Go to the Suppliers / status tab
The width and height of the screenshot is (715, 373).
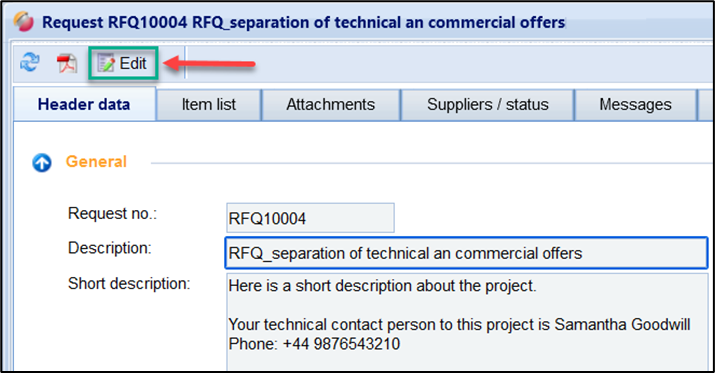(x=487, y=104)
